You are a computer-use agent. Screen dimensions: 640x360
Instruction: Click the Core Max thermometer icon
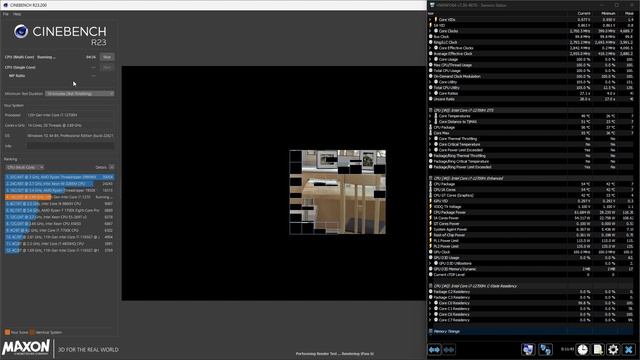click(x=431, y=133)
